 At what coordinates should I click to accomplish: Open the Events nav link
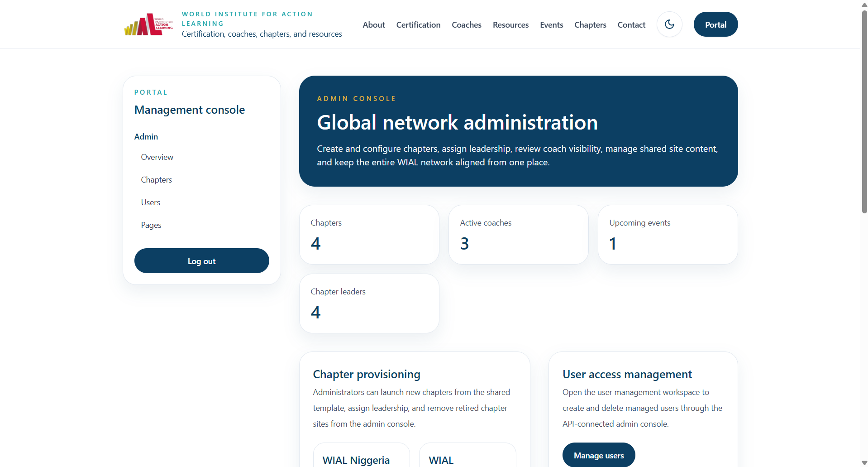point(551,25)
